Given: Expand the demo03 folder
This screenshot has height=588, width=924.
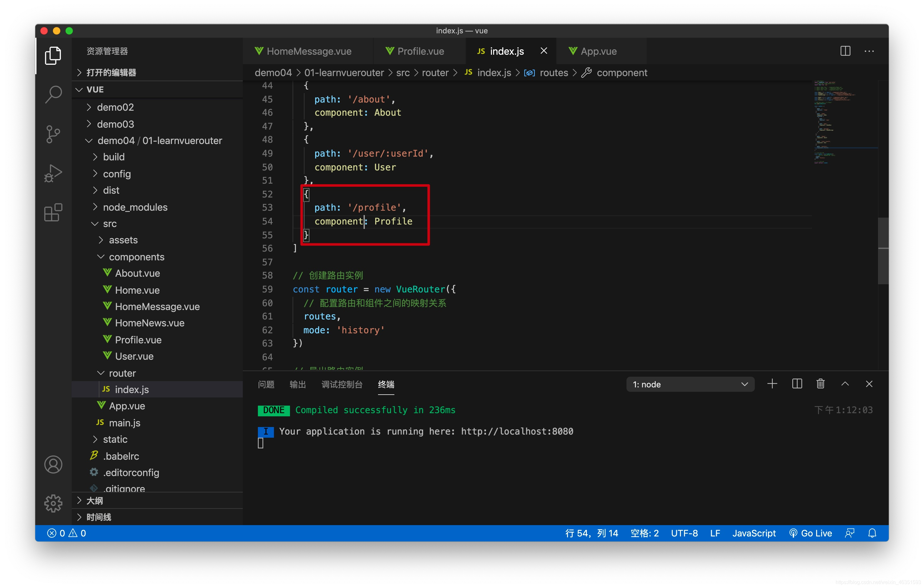Looking at the screenshot, I should [x=157, y=124].
